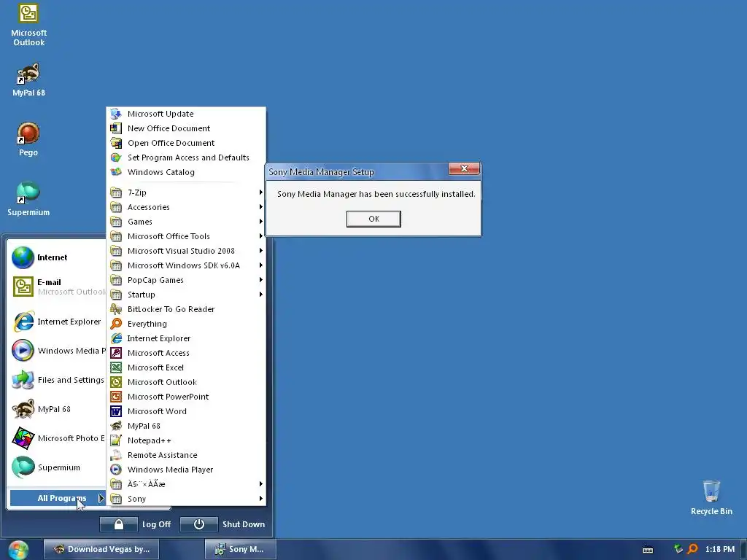This screenshot has width=747, height=560.
Task: Click the 1:18 PM taskbar clock
Action: [720, 550]
